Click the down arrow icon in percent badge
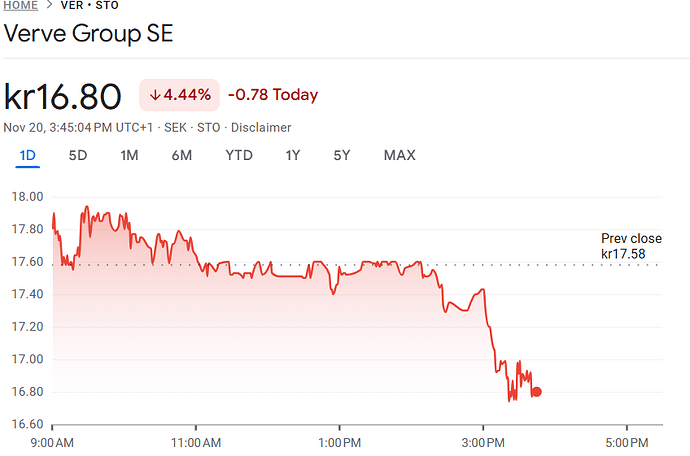690x456 pixels. (x=155, y=95)
